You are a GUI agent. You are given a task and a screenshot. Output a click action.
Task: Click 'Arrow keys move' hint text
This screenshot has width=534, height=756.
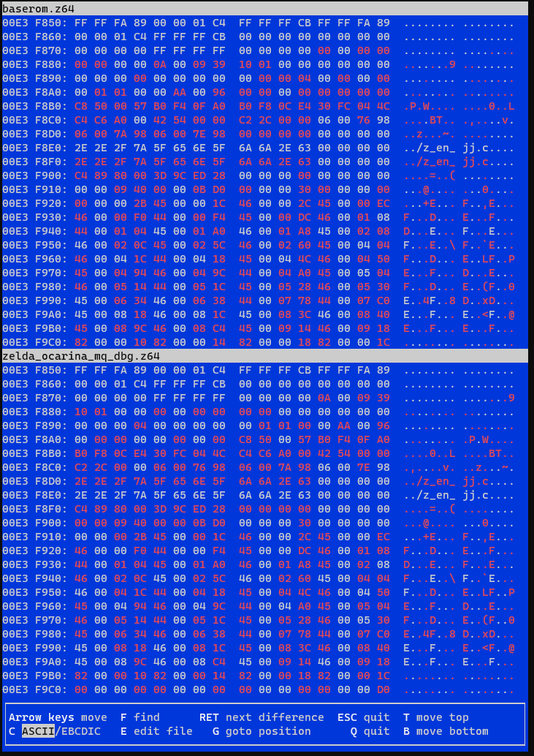[x=57, y=717]
